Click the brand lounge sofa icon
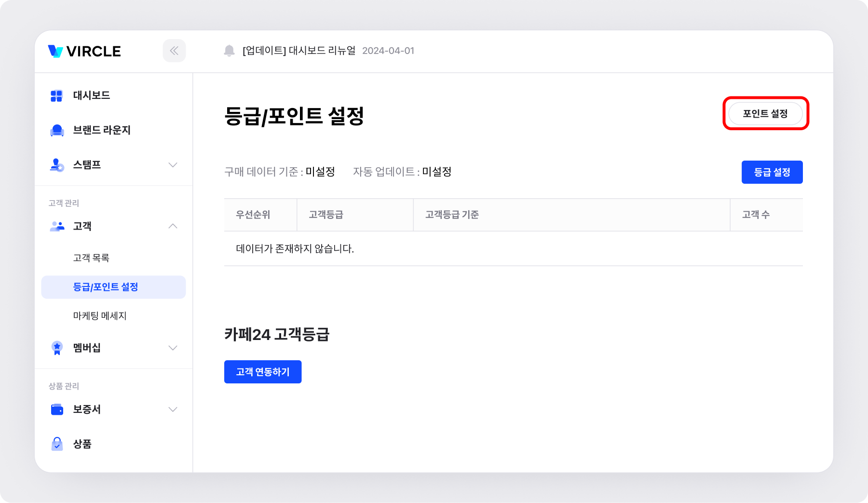 [x=57, y=130]
